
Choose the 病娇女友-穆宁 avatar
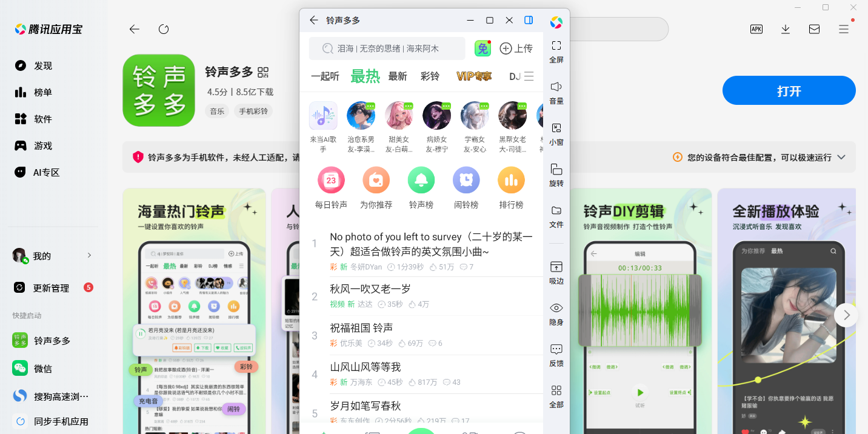tap(436, 115)
